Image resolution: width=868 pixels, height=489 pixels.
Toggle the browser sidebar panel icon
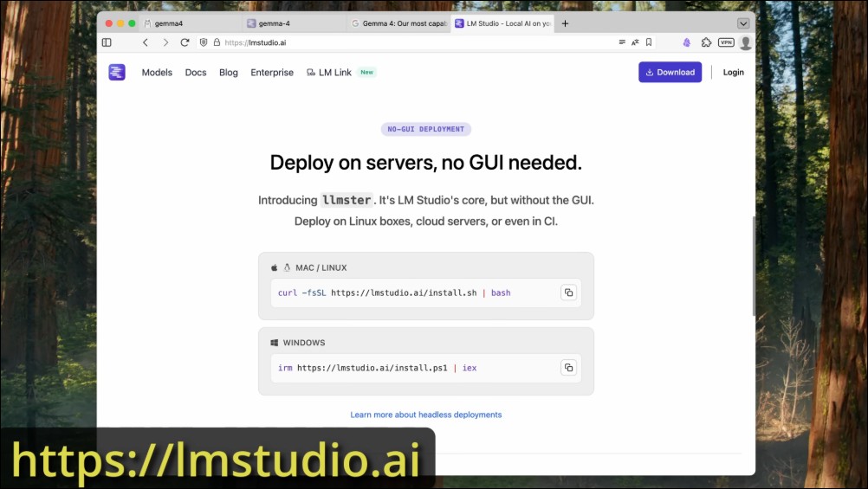coord(107,42)
